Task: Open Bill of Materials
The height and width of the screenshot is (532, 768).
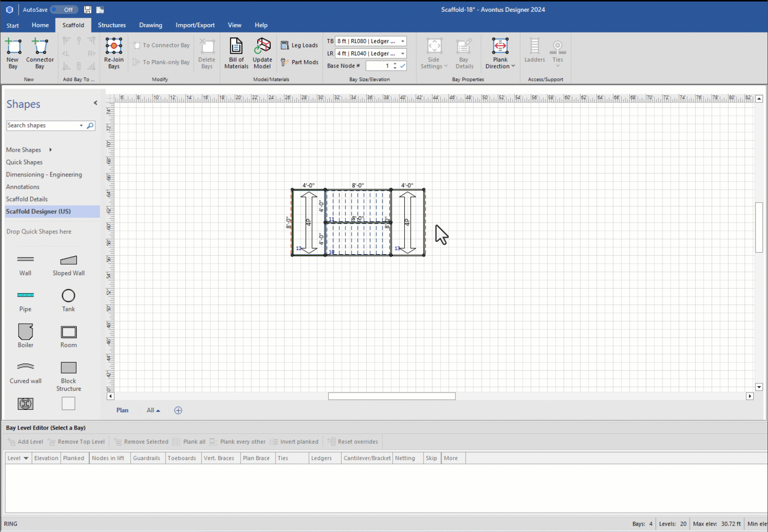Action: [236, 53]
